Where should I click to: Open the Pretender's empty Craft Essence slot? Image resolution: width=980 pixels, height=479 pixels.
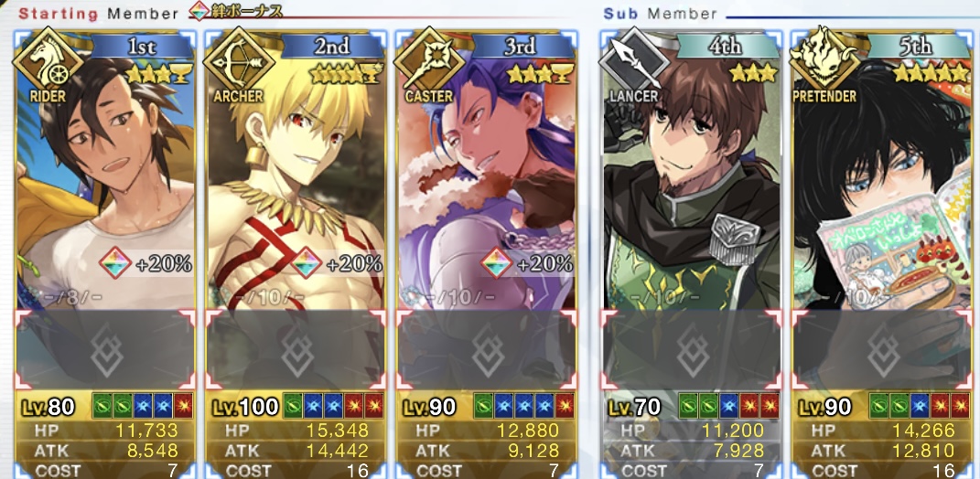882,350
